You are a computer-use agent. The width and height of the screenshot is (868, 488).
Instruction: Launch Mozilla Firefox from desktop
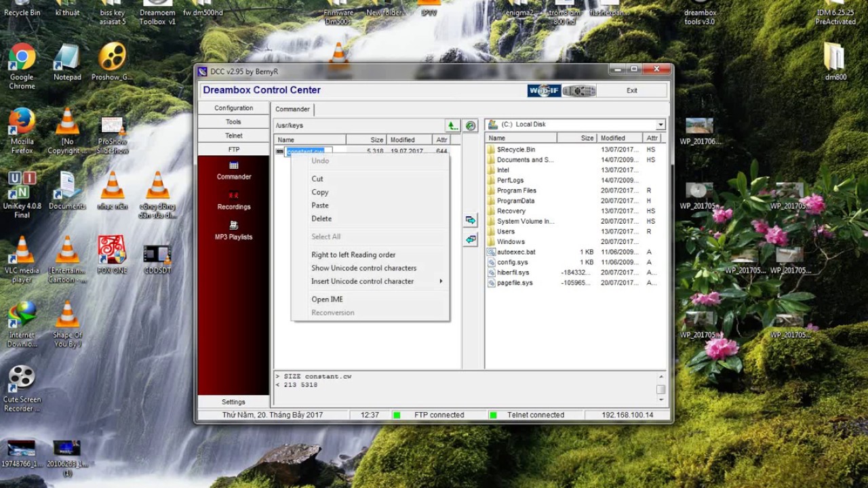click(22, 130)
